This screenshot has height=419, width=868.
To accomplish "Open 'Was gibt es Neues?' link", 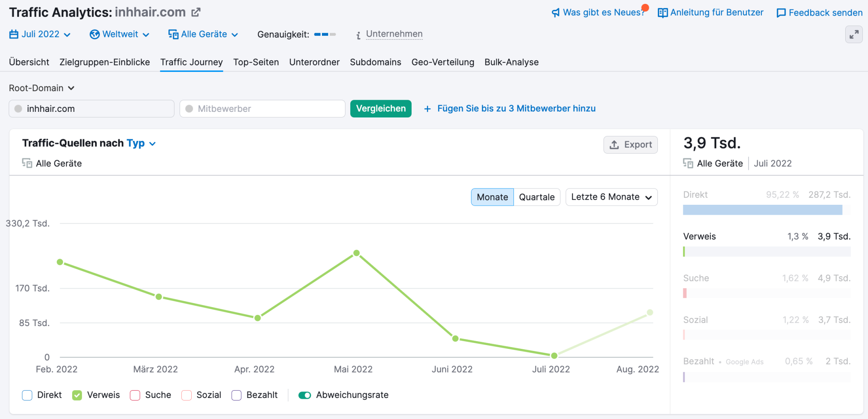I will (x=604, y=12).
